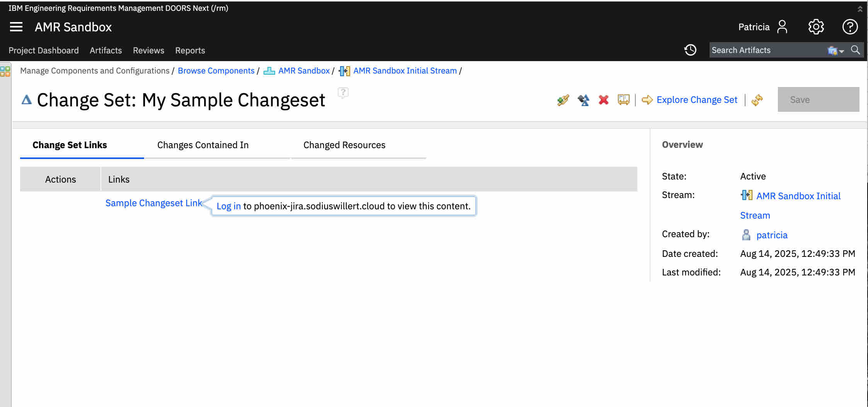
Task: Open Patricia's user profile menu
Action: [762, 27]
